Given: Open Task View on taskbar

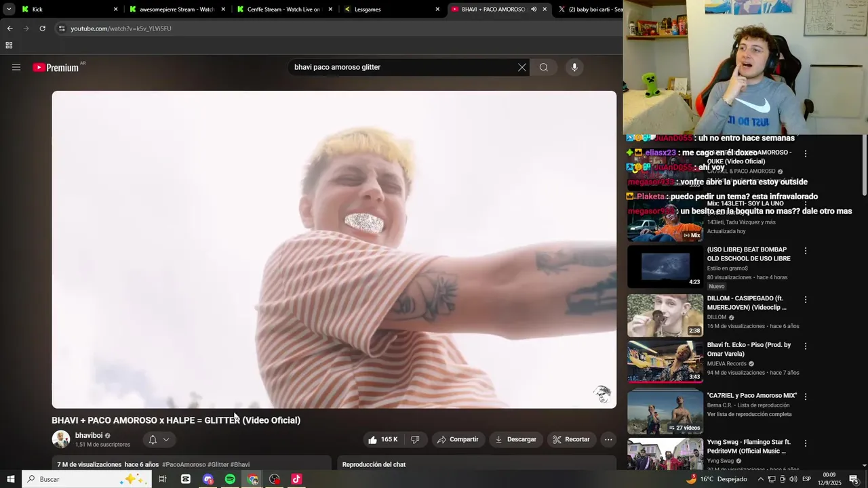Looking at the screenshot, I should tap(163, 479).
